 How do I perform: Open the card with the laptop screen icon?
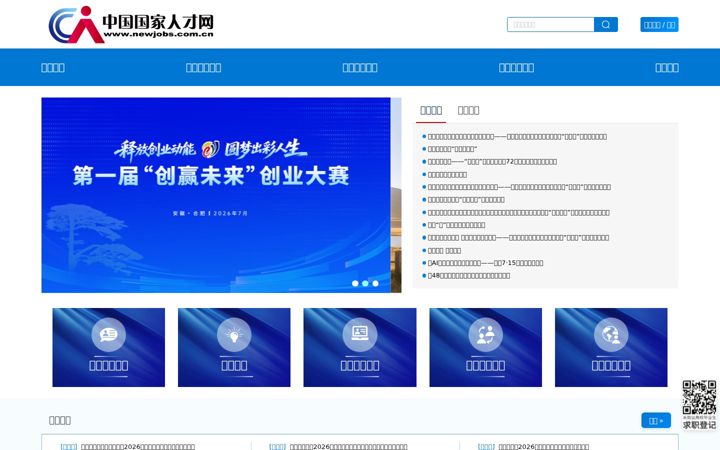pos(360,347)
